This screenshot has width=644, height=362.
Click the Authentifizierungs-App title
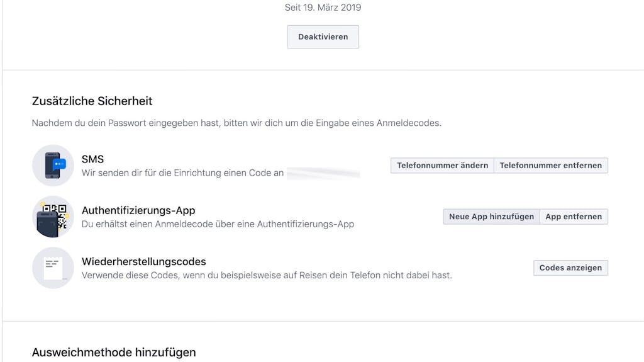click(x=138, y=211)
